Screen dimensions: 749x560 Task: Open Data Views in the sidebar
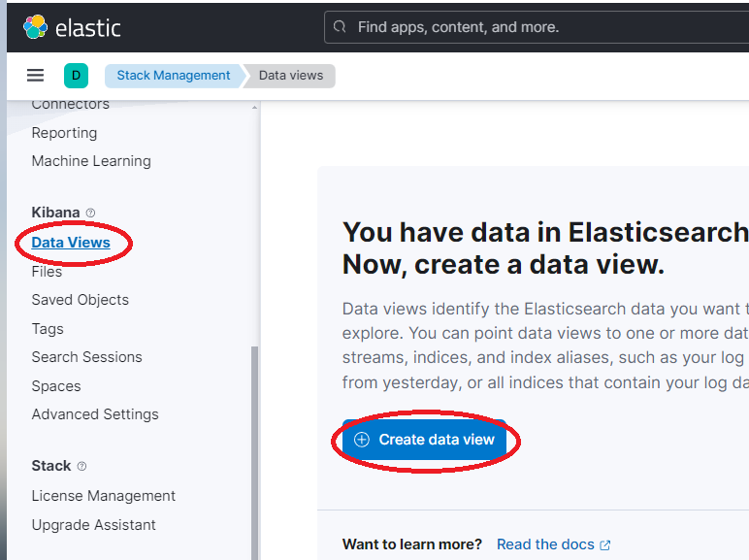pos(71,243)
